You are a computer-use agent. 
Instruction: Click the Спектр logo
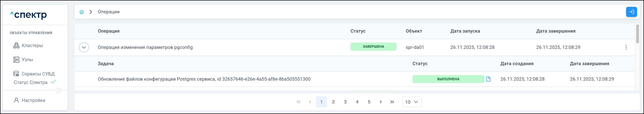(x=28, y=15)
